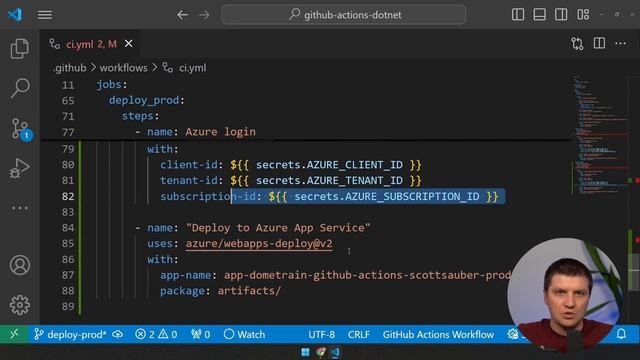Open the Manage gear menu
The height and width of the screenshot is (360, 640).
click(20, 305)
